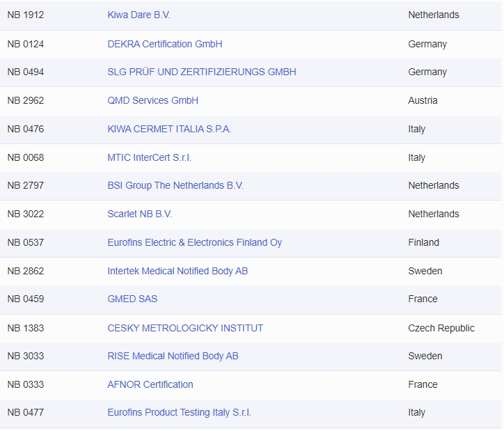Open the Kiwa Dare B.V. link
This screenshot has height=431, width=504.
click(x=139, y=15)
